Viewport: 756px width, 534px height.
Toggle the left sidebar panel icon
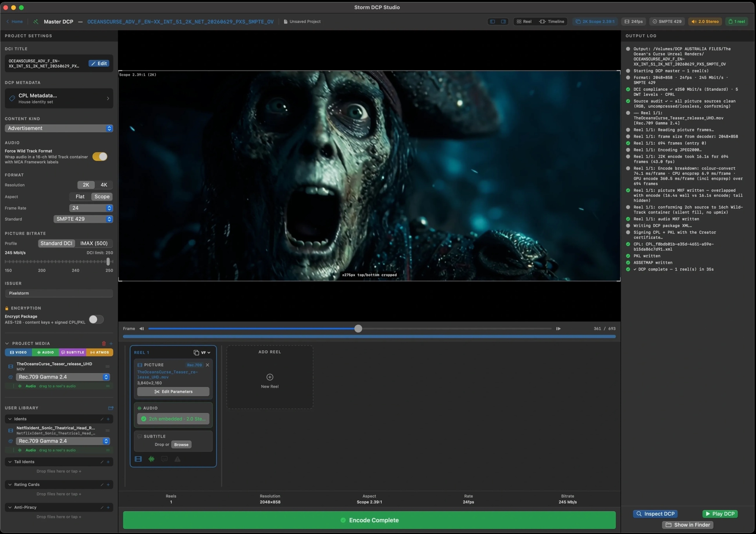point(492,22)
